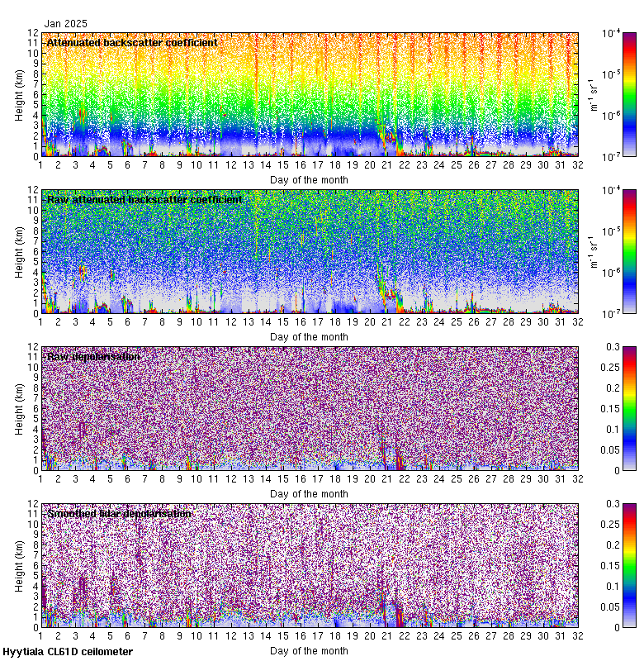The image size is (644, 661).
Task: Click inside the Raw depolarisation plot
Action: click(x=310, y=408)
